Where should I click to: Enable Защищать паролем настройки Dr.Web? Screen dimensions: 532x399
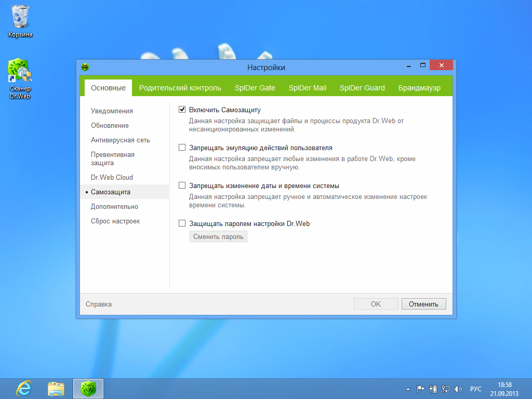point(182,223)
